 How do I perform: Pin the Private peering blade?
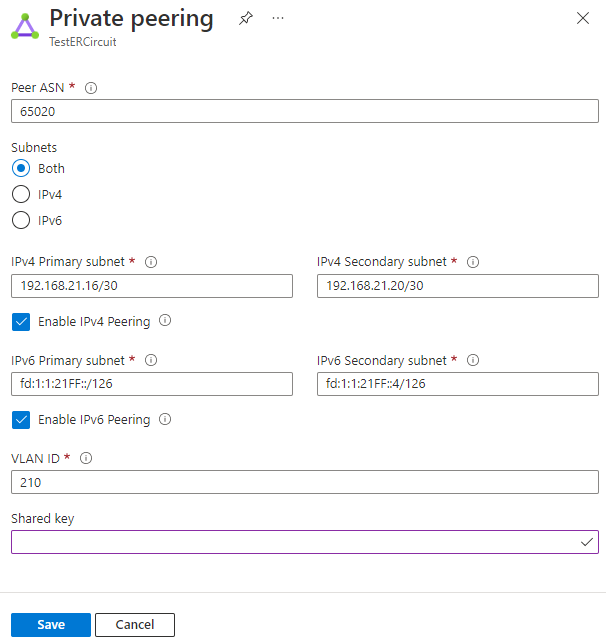point(246,18)
